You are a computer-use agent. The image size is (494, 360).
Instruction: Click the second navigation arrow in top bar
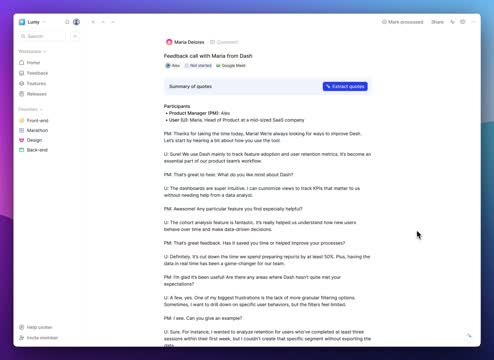pos(103,22)
